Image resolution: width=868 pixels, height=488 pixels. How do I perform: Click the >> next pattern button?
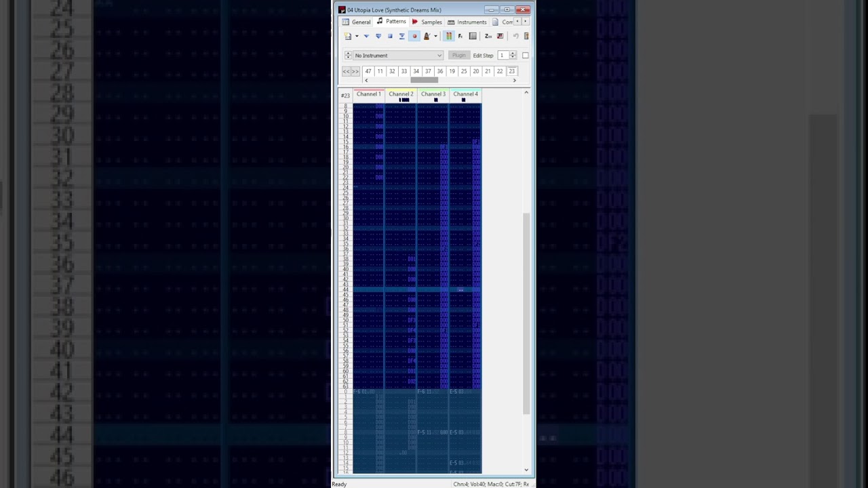point(355,71)
